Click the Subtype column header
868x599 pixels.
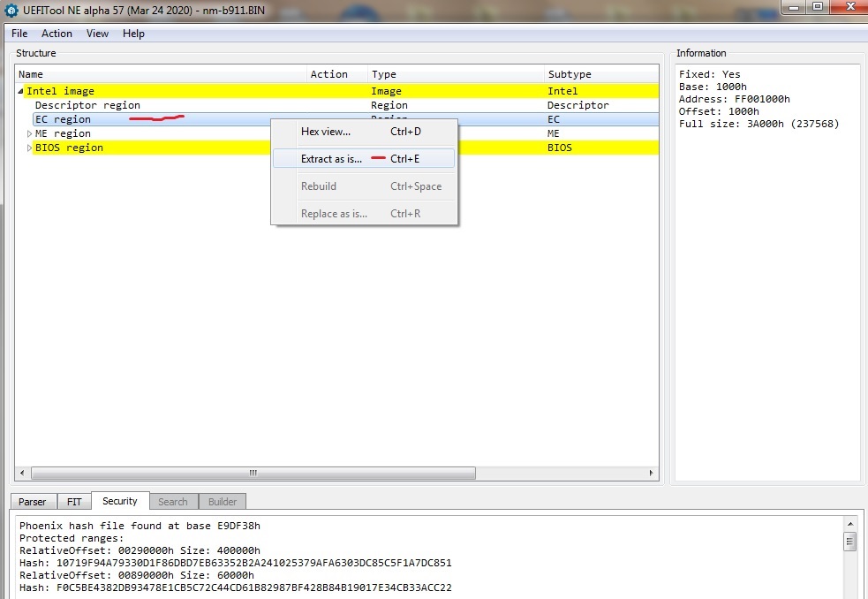(570, 74)
